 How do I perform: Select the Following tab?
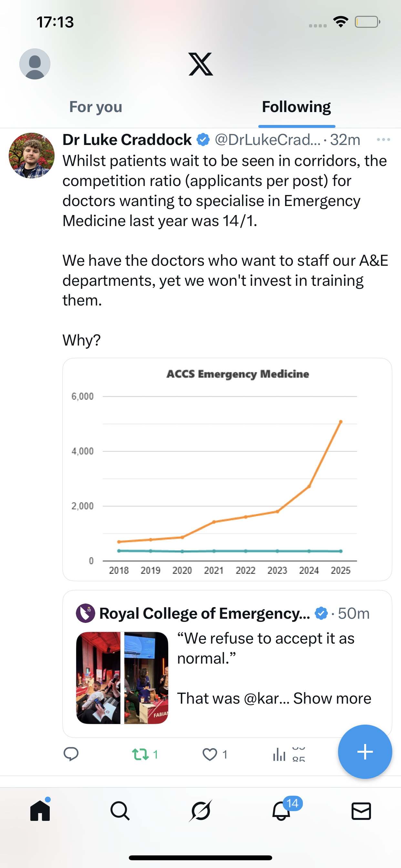point(296,107)
